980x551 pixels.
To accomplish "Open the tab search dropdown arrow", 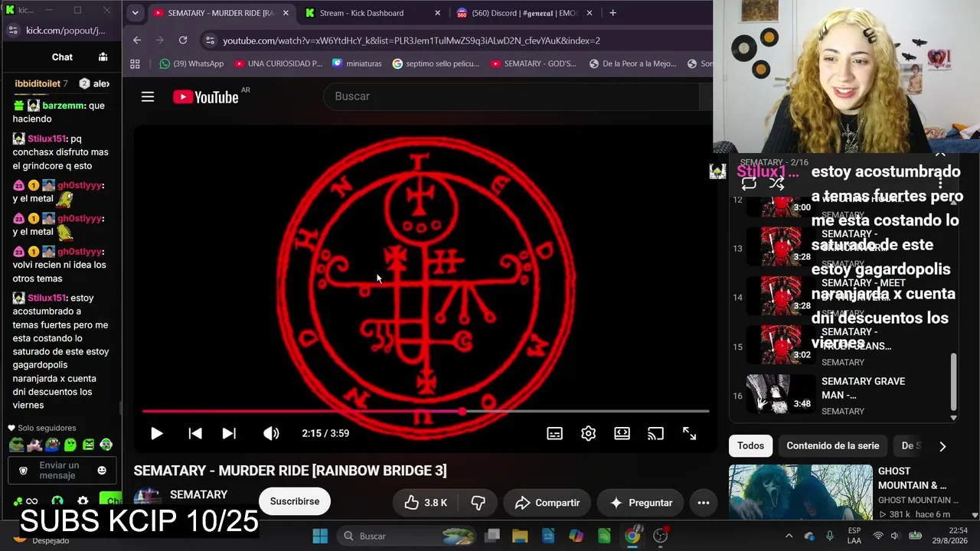I will click(135, 13).
